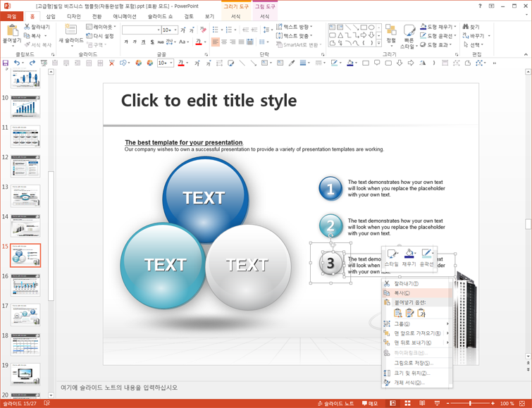Click the 다시 설정 reset button
The height and width of the screenshot is (408, 532).
100,36
